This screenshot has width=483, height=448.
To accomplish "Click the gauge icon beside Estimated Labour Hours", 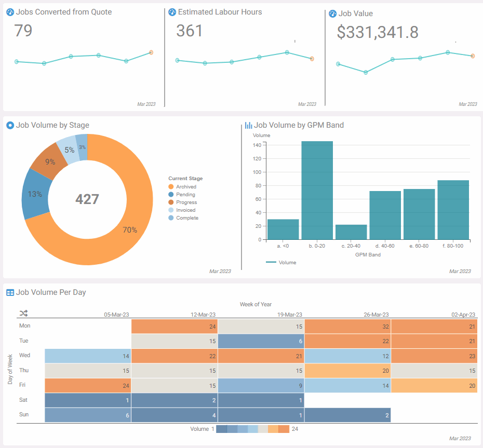I will [172, 12].
